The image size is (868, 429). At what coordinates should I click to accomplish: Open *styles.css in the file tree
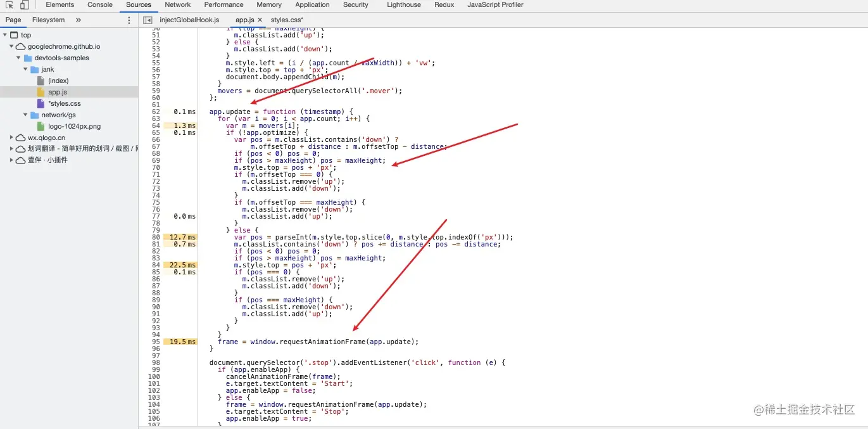tap(65, 103)
